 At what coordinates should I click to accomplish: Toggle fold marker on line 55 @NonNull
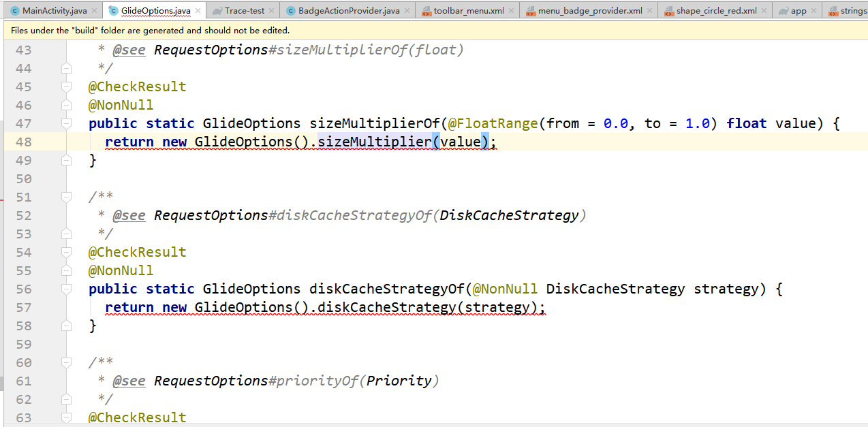66,270
